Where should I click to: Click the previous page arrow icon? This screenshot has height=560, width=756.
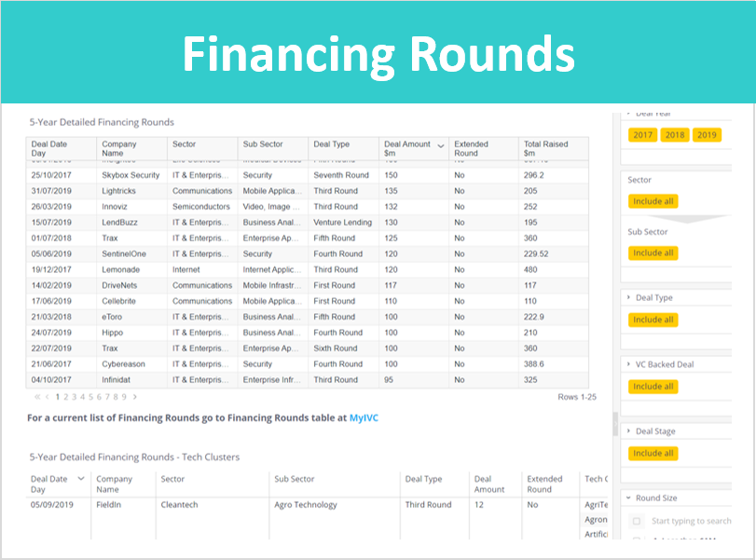point(48,397)
